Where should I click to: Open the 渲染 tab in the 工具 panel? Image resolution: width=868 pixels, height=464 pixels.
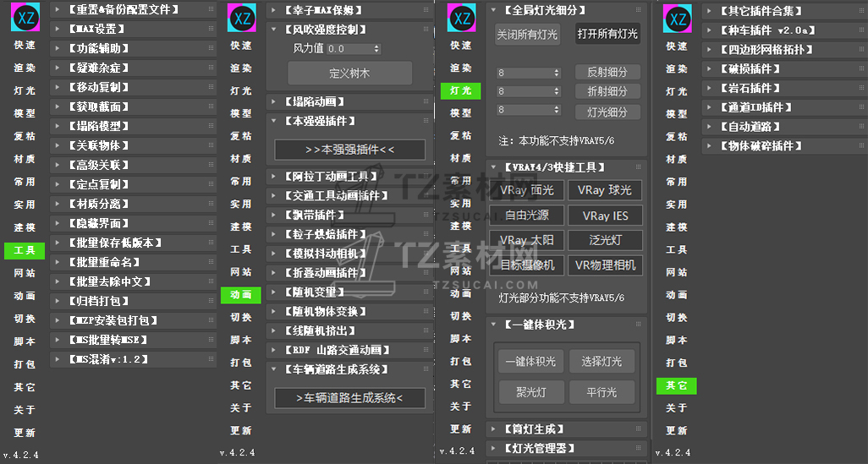point(25,68)
